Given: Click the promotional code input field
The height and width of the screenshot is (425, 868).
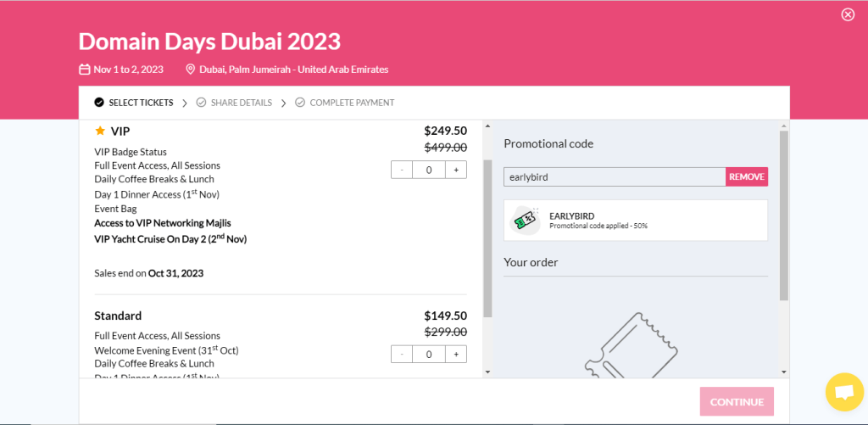Looking at the screenshot, I should tap(614, 177).
